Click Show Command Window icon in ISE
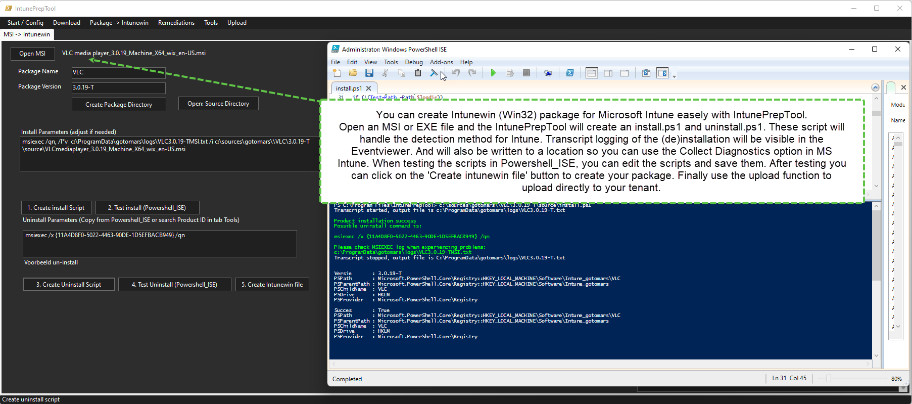 click(x=646, y=73)
